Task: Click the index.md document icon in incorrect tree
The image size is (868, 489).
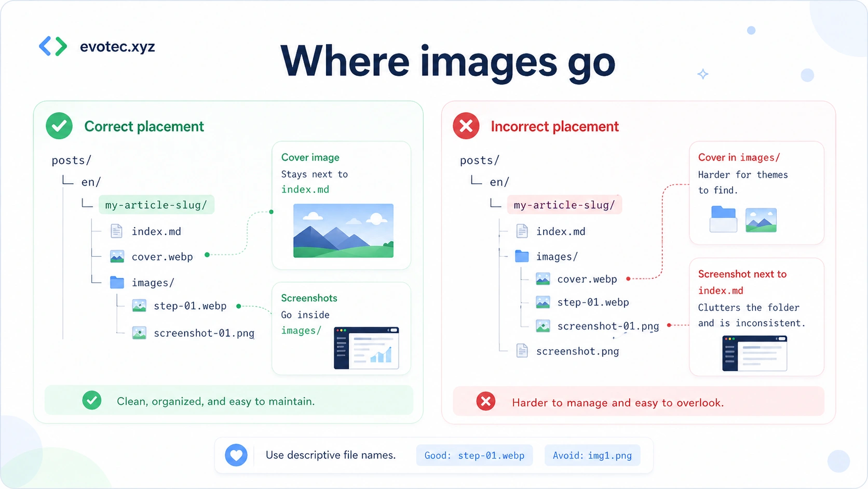Action: [522, 231]
